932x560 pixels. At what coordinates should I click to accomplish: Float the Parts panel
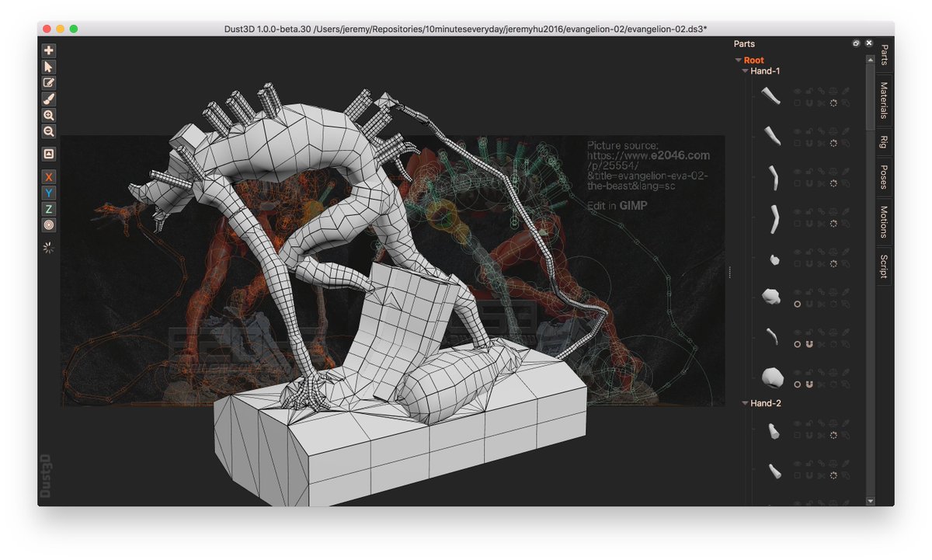pyautogui.click(x=856, y=43)
